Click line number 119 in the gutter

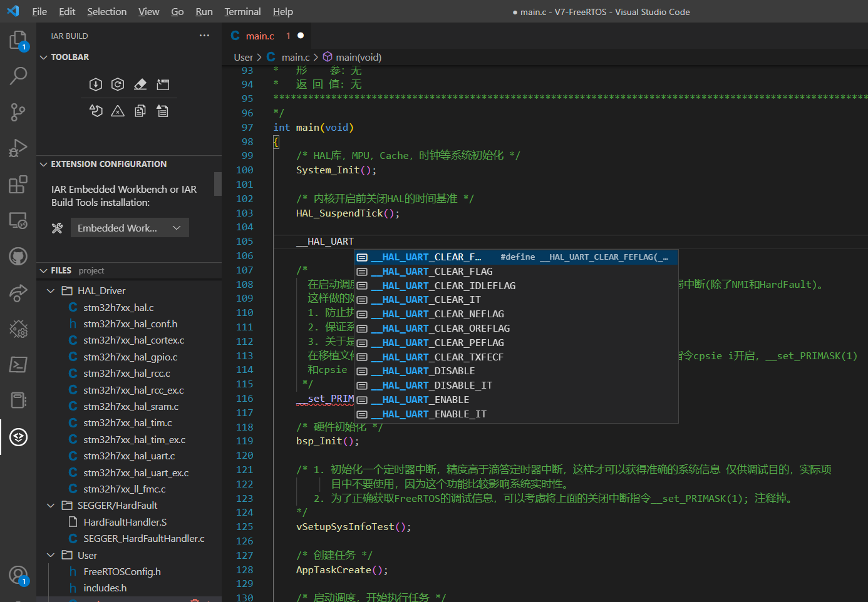coord(244,441)
